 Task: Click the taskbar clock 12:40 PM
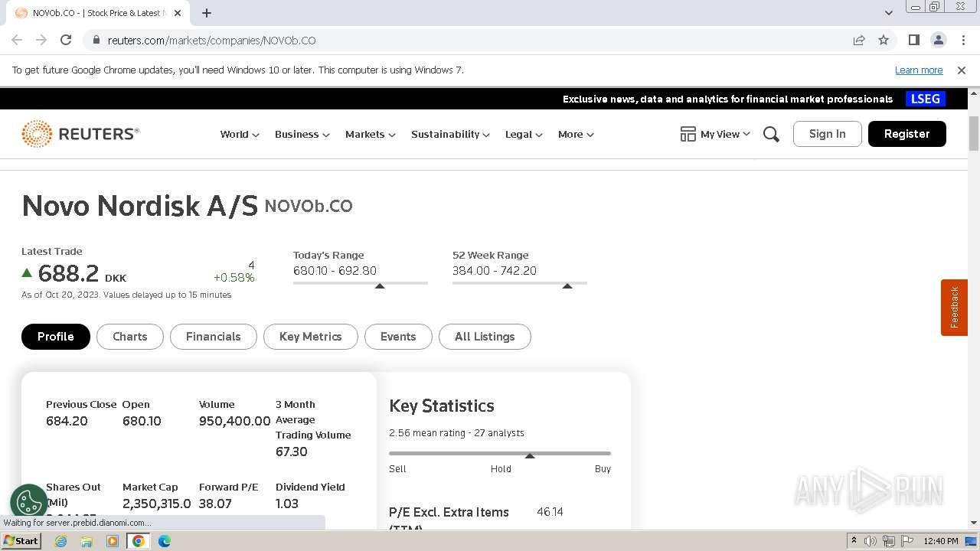coord(941,541)
